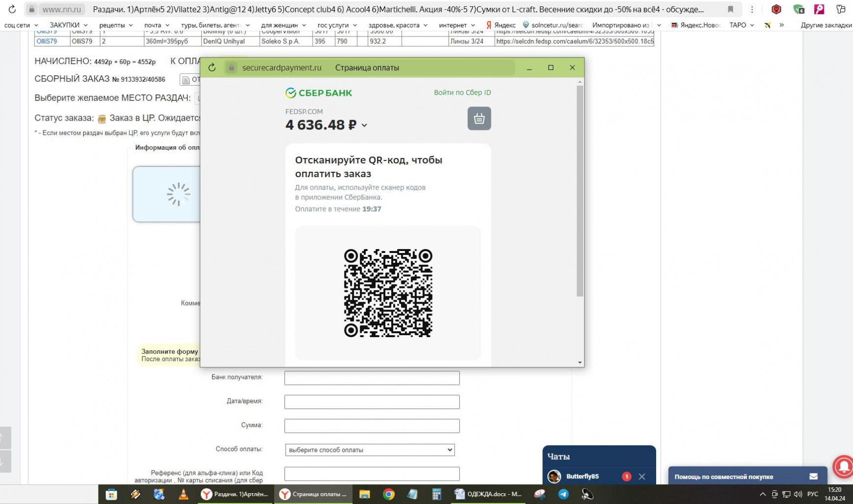This screenshot has height=504, width=853.
Task: Click the airplane bookmark icon
Action: coord(767,25)
